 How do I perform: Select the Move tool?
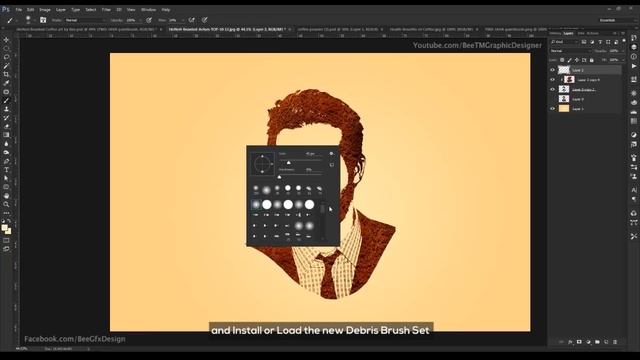(7, 40)
